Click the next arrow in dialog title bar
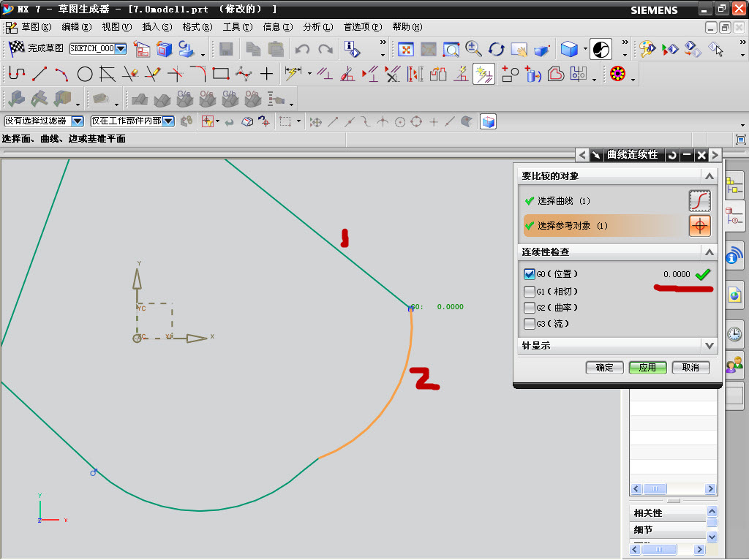 click(x=715, y=155)
